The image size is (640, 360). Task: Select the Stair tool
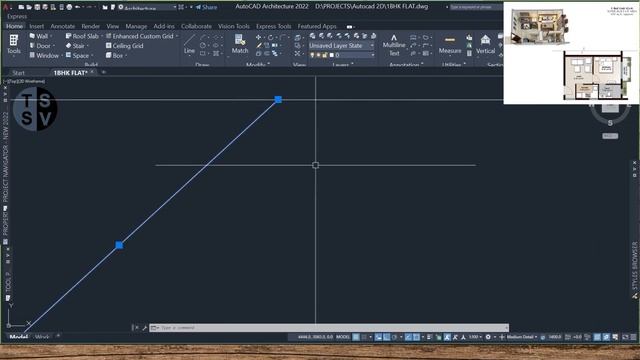(75, 46)
